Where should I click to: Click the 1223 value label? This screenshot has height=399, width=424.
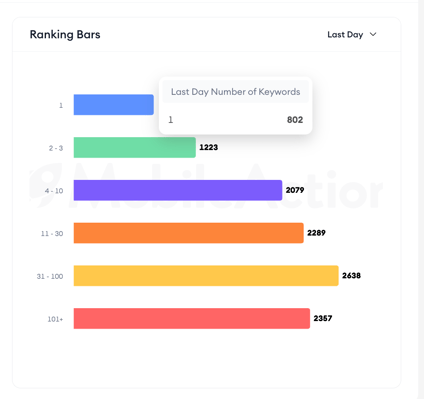pos(209,147)
